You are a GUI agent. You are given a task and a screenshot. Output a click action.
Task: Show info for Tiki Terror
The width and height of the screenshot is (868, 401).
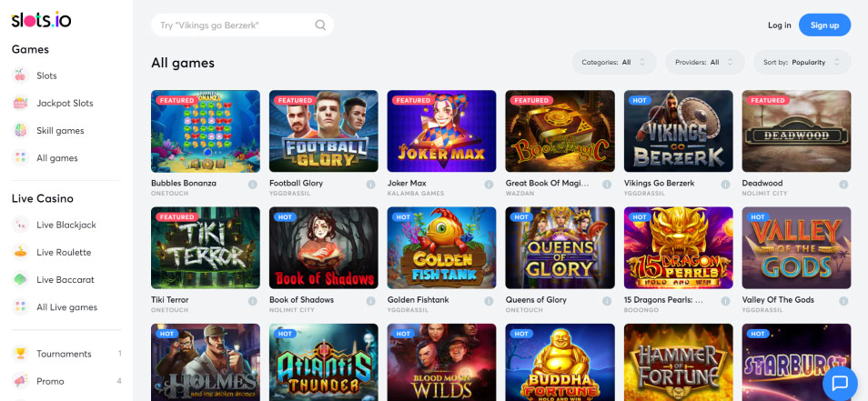(x=252, y=301)
